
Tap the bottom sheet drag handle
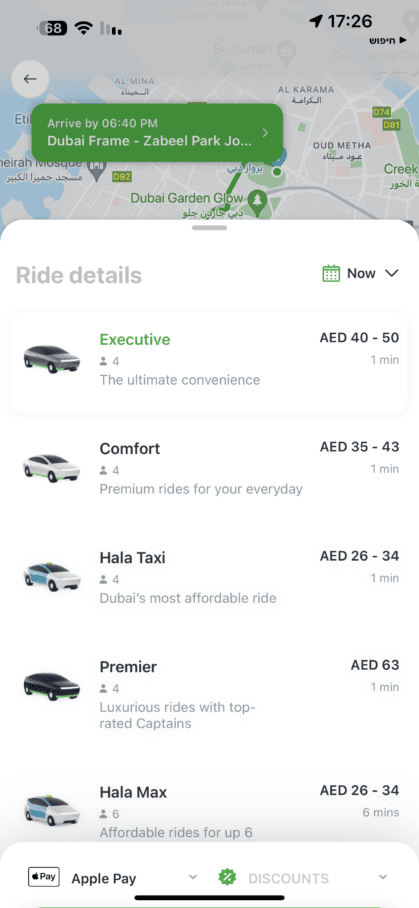click(210, 228)
